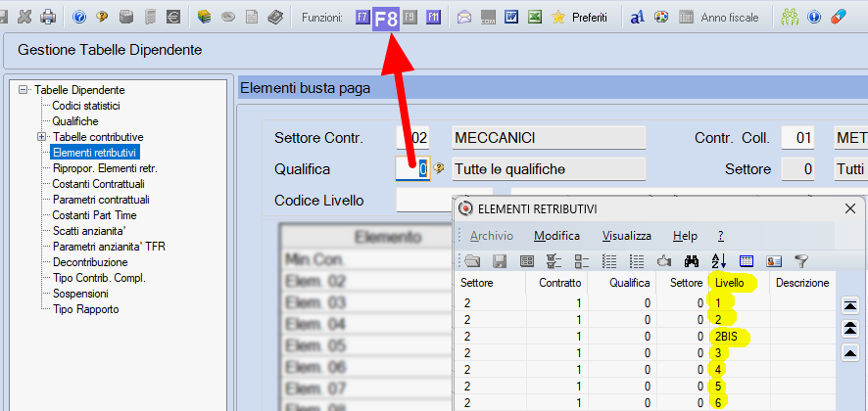Trigger the F7 function button
This screenshot has height=411, width=868.
tap(362, 18)
